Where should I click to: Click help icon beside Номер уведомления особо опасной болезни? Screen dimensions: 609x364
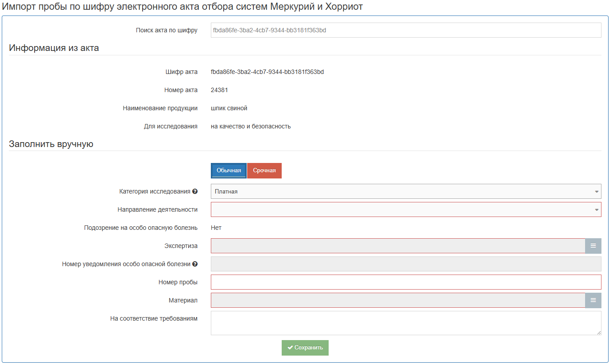(x=195, y=264)
